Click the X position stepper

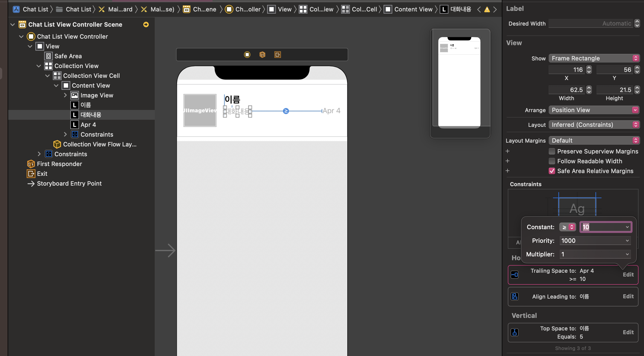(589, 70)
